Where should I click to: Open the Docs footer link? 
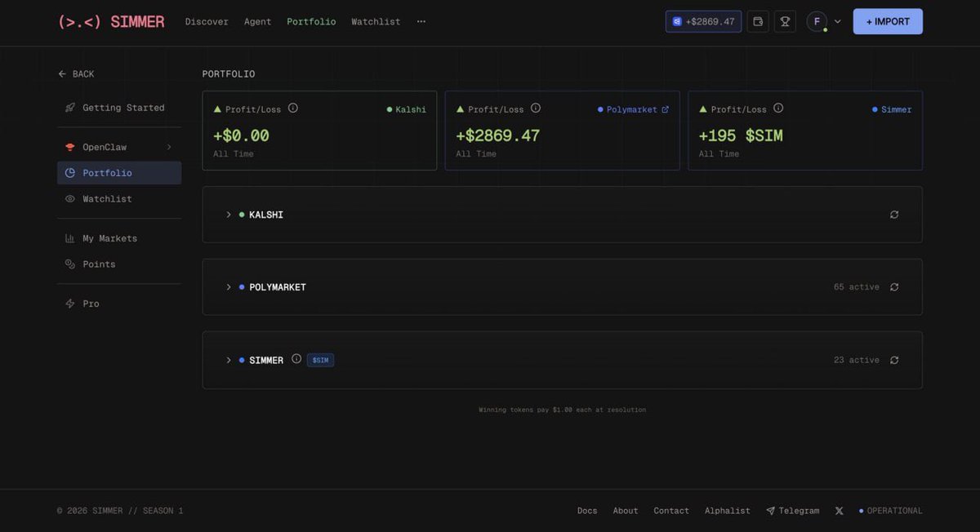coord(587,511)
